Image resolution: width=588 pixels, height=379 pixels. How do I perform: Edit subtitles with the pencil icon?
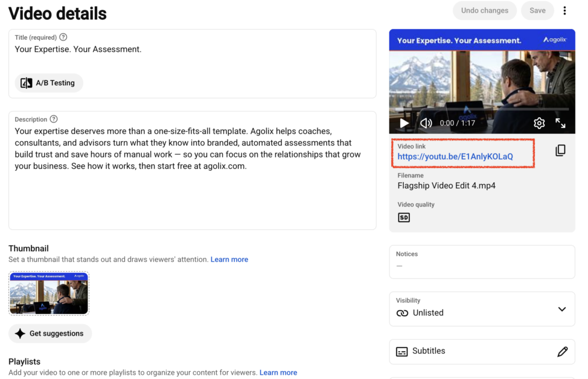pos(562,352)
